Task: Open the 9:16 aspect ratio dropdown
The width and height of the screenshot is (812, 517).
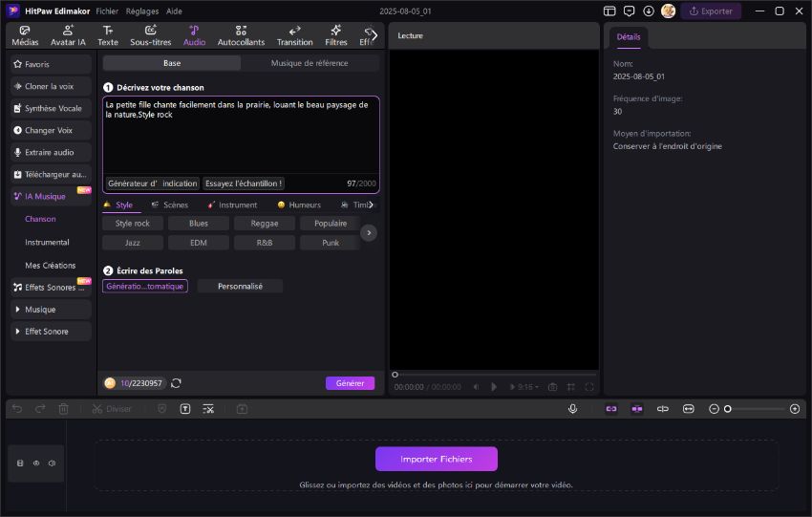Action: pos(524,387)
